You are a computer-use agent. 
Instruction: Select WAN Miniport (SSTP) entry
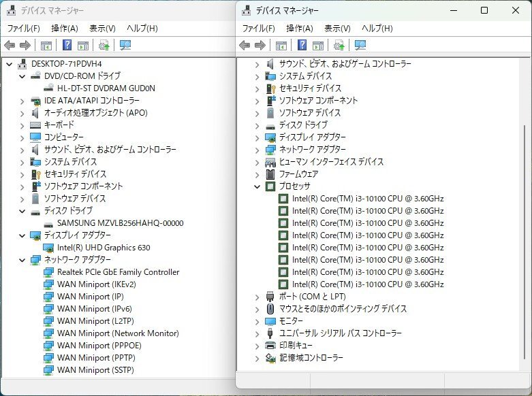pos(95,369)
